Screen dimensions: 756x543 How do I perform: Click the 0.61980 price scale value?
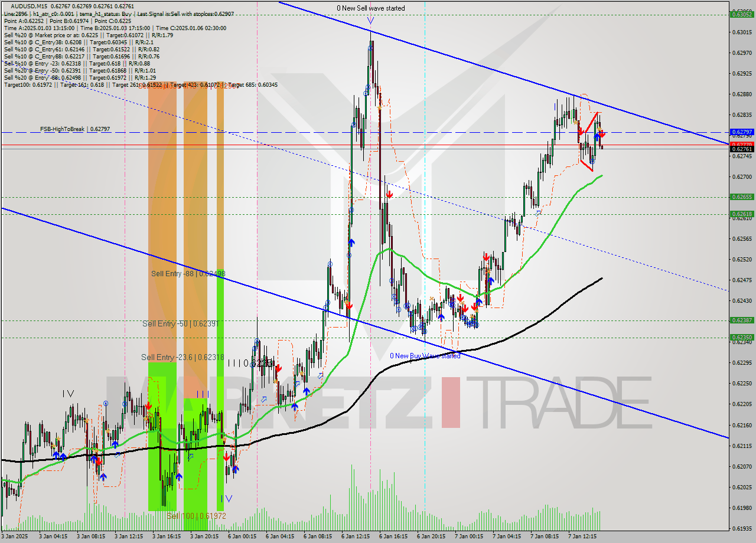[x=742, y=508]
